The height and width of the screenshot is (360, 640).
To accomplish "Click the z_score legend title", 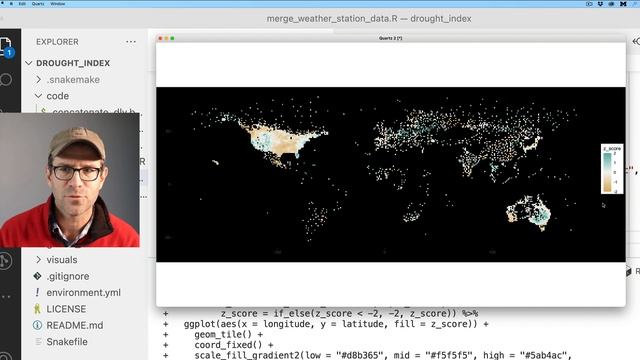I will tap(612, 149).
